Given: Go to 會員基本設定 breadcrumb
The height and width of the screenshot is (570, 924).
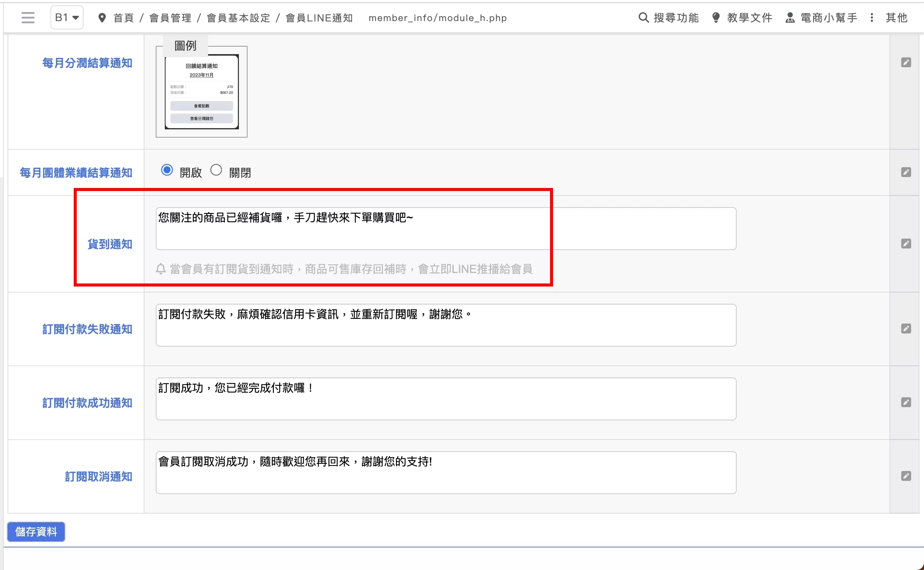Looking at the screenshot, I should coord(239,18).
